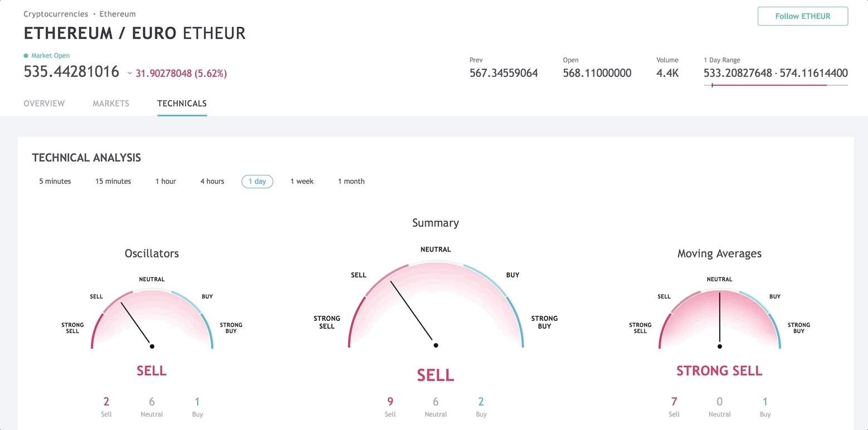Select the TECHNICALS tab

pos(182,104)
